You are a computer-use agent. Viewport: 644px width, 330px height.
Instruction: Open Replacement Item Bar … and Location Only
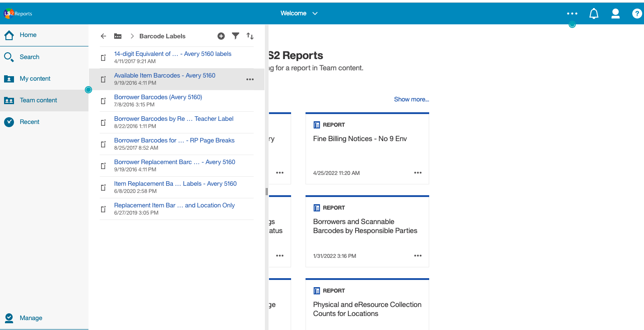[x=175, y=205]
